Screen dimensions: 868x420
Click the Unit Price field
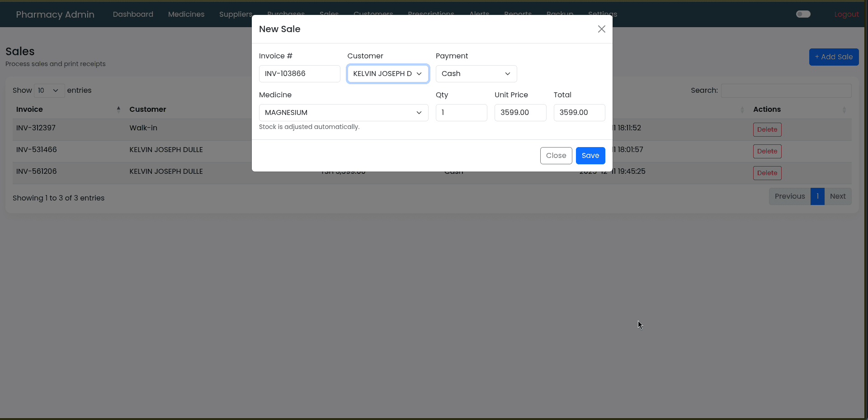520,113
